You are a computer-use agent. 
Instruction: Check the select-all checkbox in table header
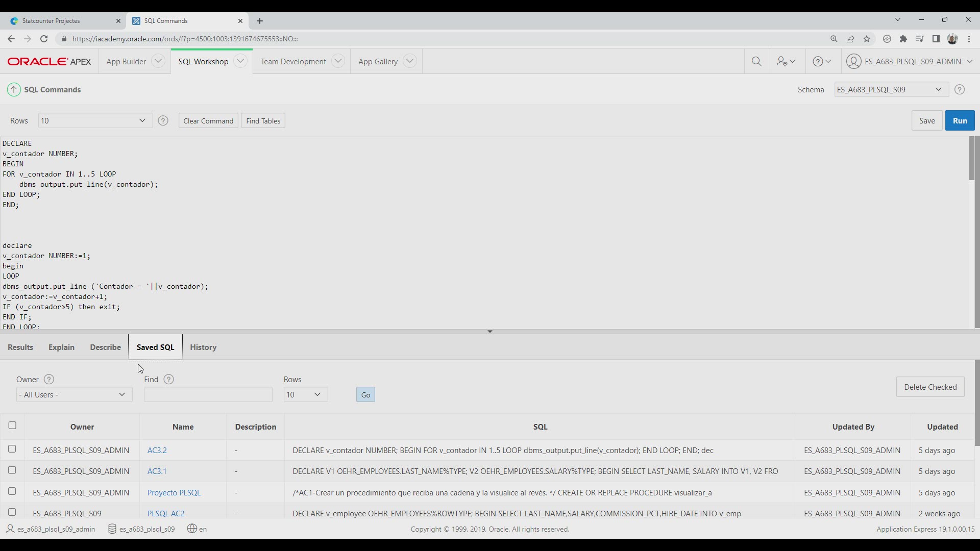click(12, 425)
